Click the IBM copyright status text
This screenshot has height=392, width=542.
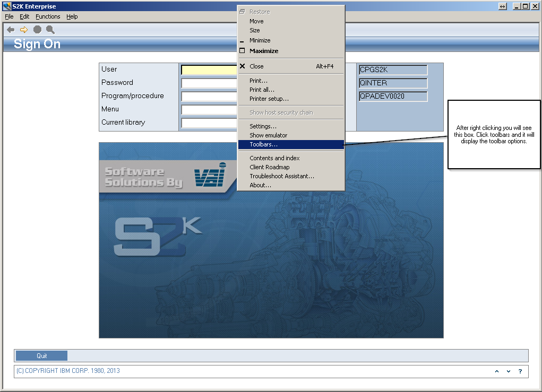[68, 371]
